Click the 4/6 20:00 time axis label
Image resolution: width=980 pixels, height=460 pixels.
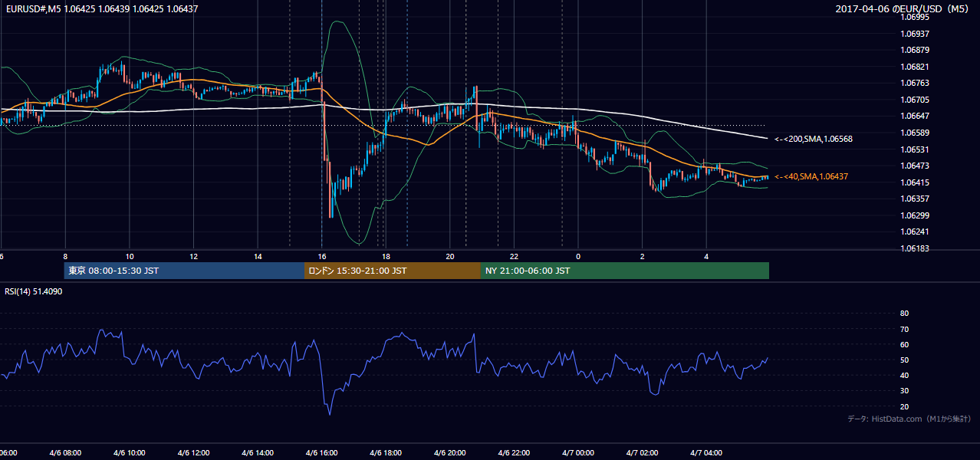tap(450, 453)
